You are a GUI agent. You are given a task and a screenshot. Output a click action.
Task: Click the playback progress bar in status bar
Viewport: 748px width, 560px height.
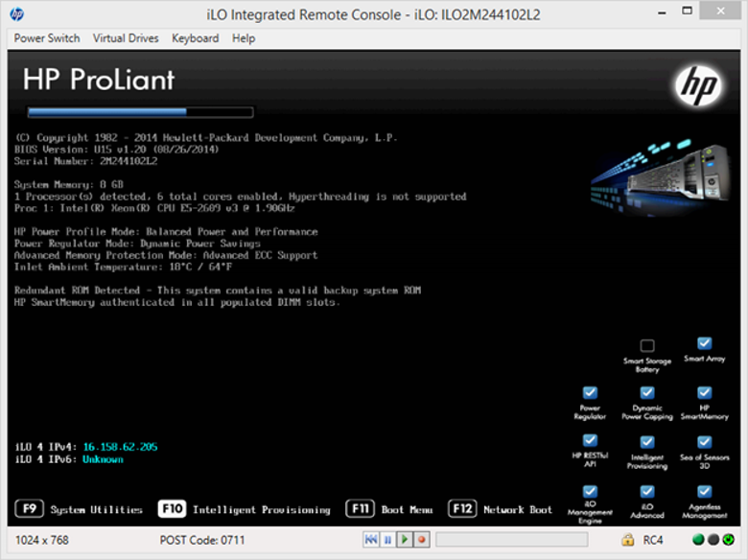point(511,540)
